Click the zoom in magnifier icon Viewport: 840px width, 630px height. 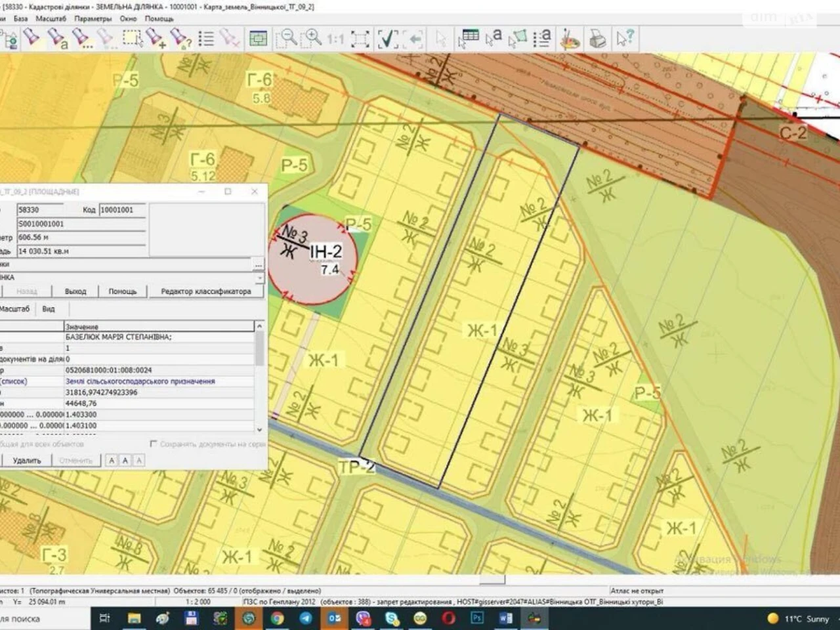[313, 38]
